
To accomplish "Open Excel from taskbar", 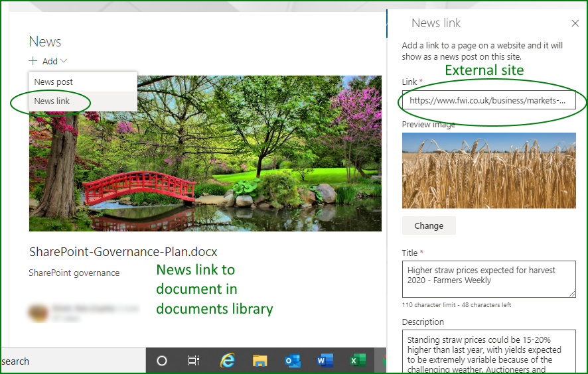I will coord(358,361).
